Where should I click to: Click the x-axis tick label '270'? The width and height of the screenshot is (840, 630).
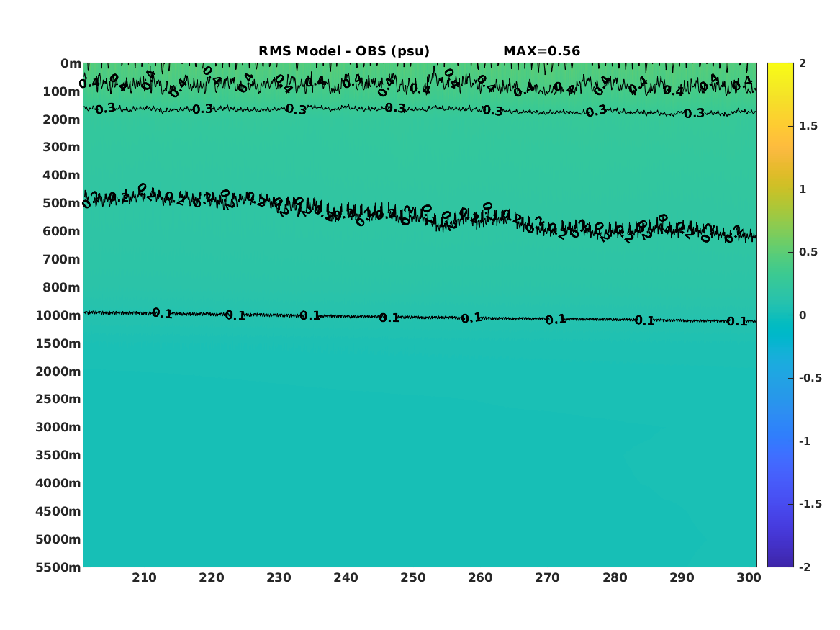coord(548,578)
